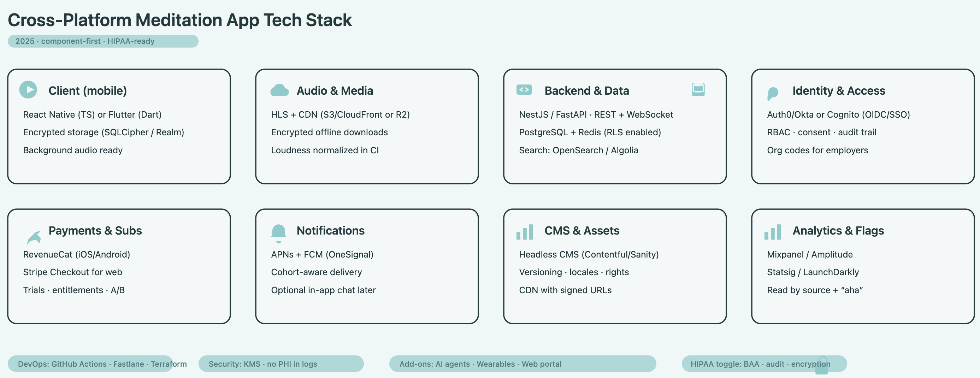Click the Payments & Subs heading
The width and height of the screenshot is (980, 378).
pos(95,230)
